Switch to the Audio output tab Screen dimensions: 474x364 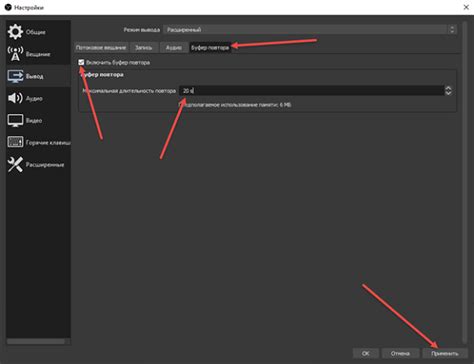coord(174,47)
